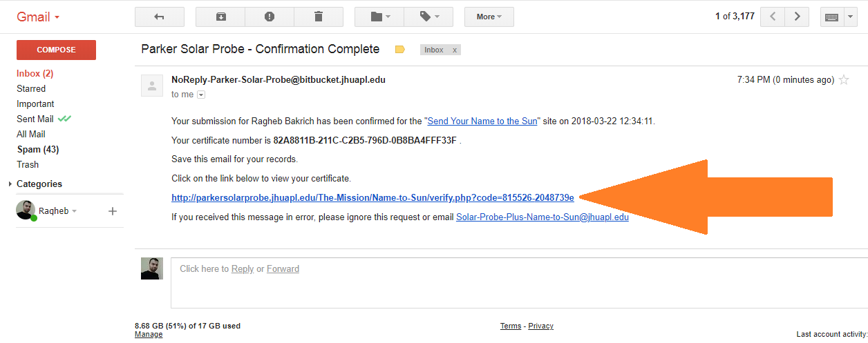Expand the Categories section
The image size is (868, 343).
[x=10, y=184]
